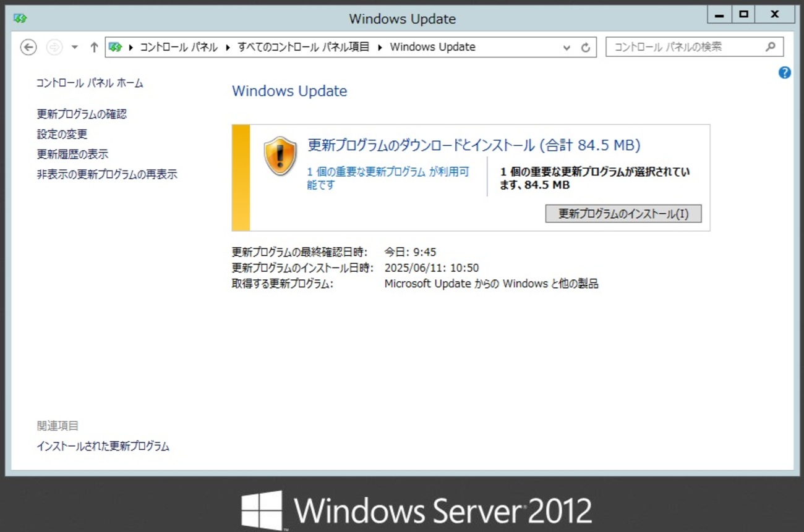
Task: Select すべてのコントロール パネル項目 breadcrumb
Action: click(304, 47)
